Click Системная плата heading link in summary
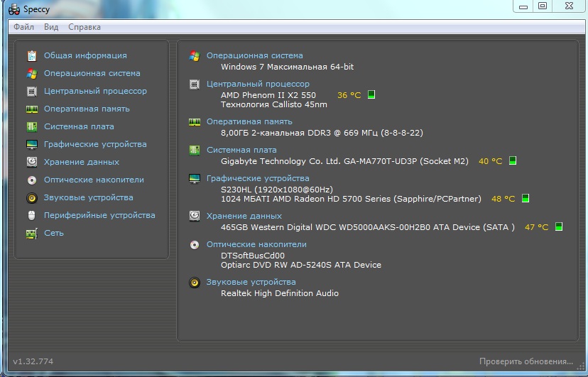The height and width of the screenshot is (377, 588). click(x=241, y=150)
